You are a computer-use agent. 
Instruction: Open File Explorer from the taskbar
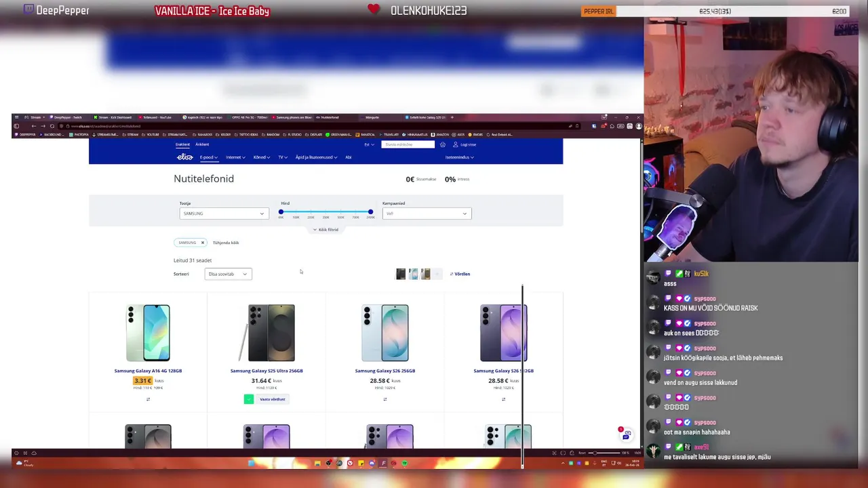(x=317, y=464)
